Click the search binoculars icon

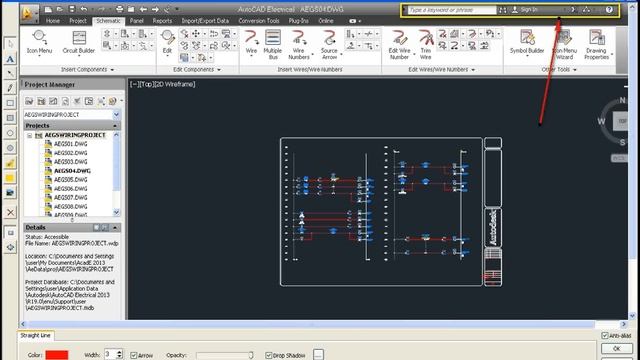(x=503, y=10)
